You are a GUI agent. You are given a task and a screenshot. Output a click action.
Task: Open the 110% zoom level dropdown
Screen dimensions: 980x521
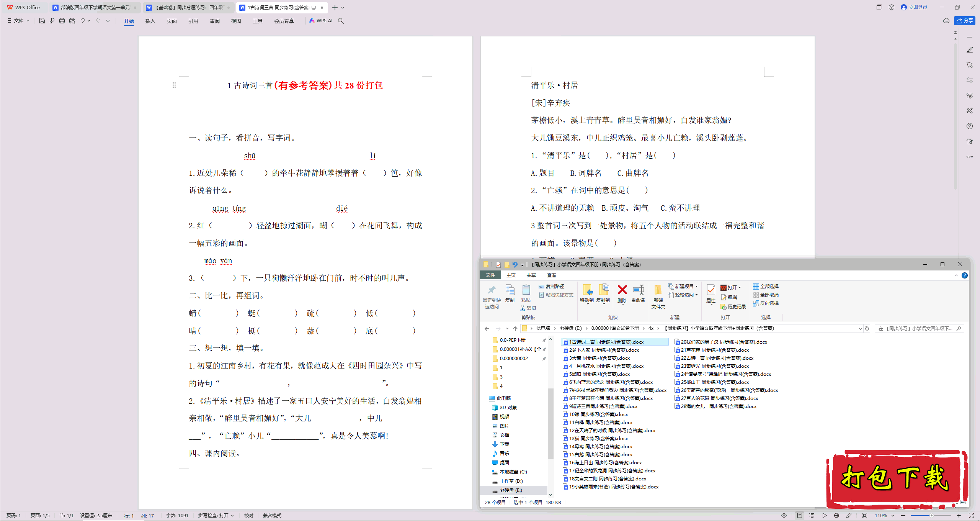(884, 515)
